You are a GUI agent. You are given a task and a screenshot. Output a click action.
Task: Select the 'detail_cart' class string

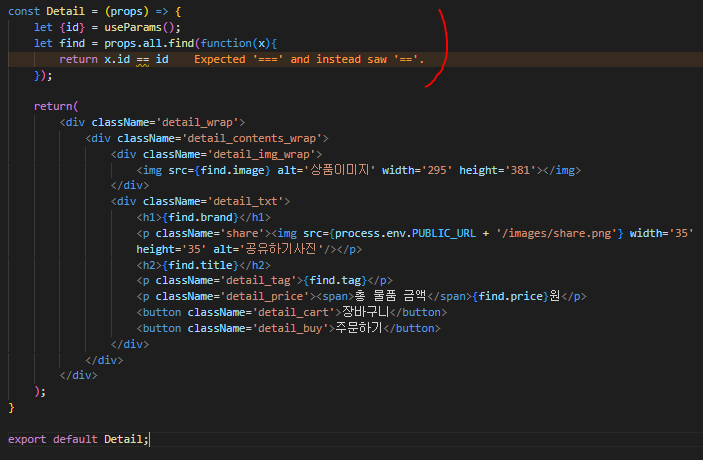pyautogui.click(x=293, y=312)
